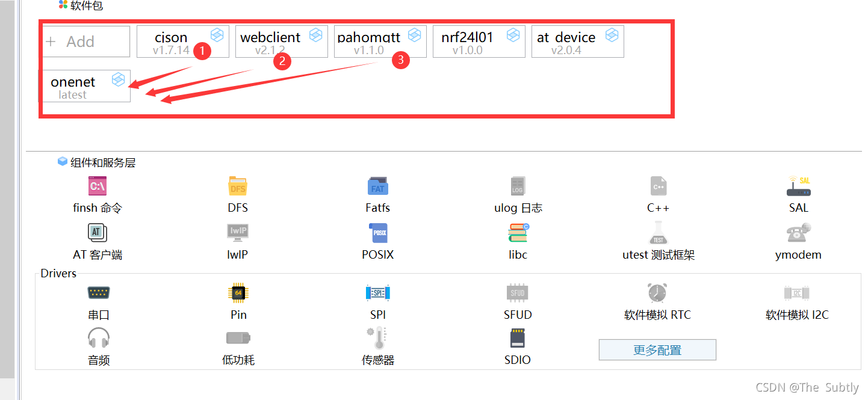This screenshot has width=868, height=400.
Task: Click the SDIO card icon
Action: pos(518,338)
